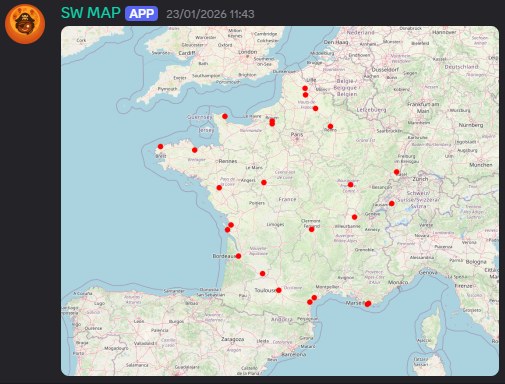
Task: Click the SW MAP username
Action: [91, 13]
